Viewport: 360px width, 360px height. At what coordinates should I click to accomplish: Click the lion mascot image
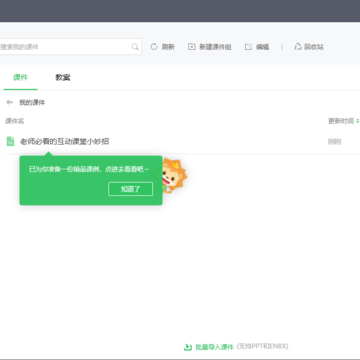coord(174,175)
